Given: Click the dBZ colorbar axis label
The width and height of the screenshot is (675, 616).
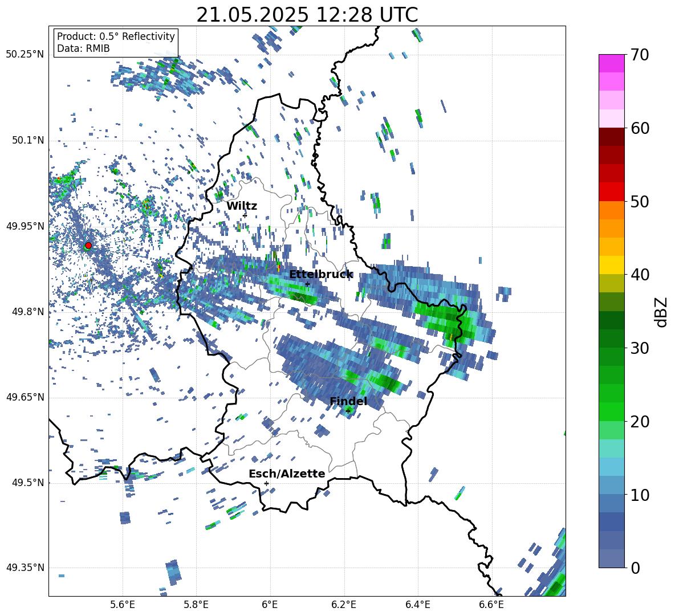Looking at the screenshot, I should tap(662, 312).
